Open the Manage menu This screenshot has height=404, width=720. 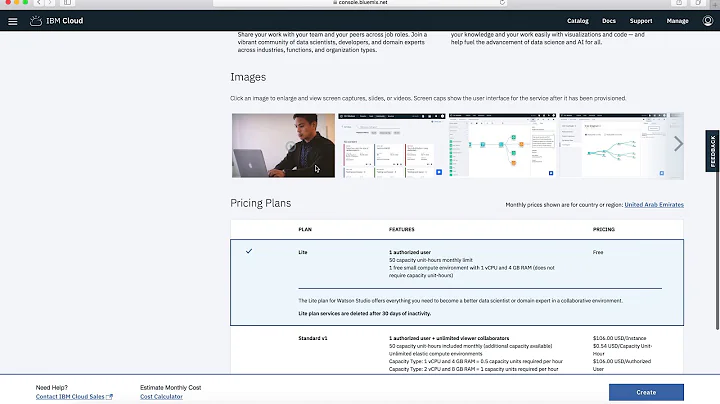click(x=677, y=21)
